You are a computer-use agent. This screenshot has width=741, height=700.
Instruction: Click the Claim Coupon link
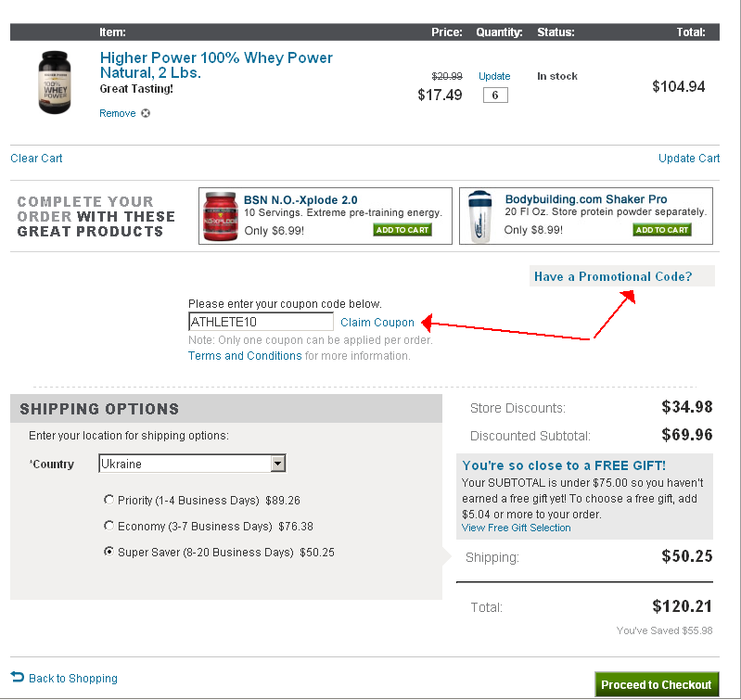pyautogui.click(x=377, y=323)
